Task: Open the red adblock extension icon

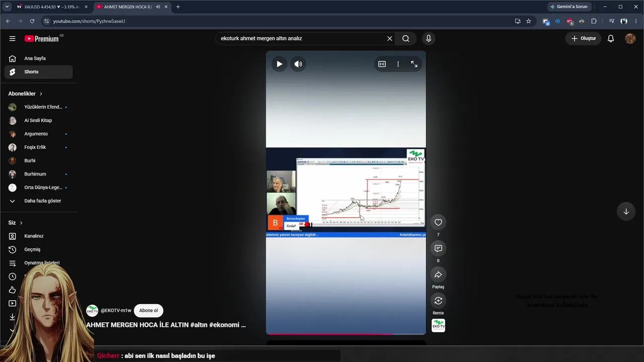Action: [570, 21]
